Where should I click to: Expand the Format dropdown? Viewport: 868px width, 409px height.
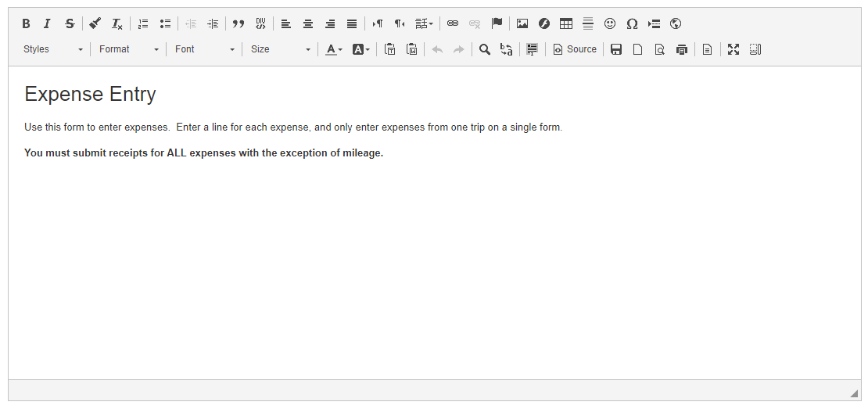coord(128,49)
